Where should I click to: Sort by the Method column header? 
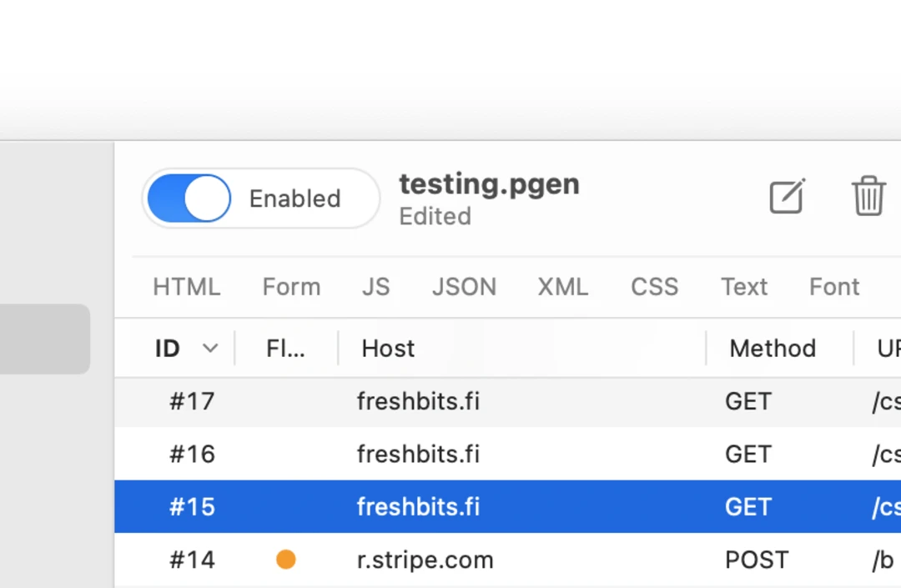[773, 349]
